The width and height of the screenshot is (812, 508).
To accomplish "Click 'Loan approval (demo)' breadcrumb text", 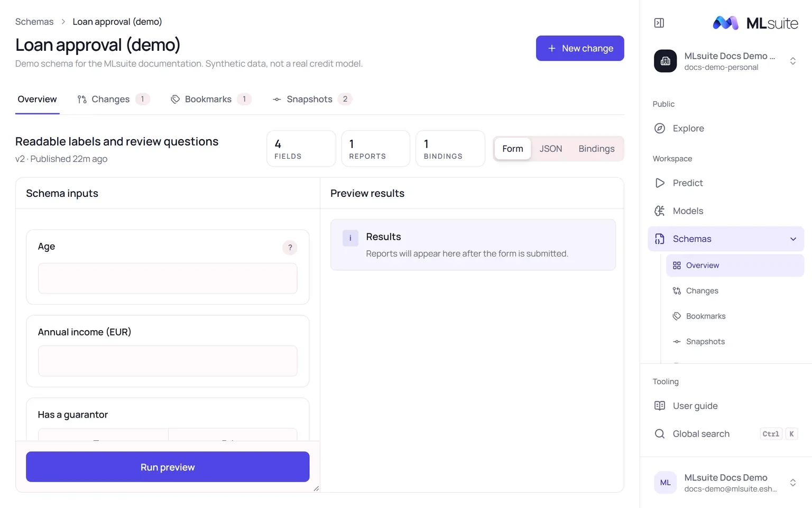I will click(x=117, y=22).
